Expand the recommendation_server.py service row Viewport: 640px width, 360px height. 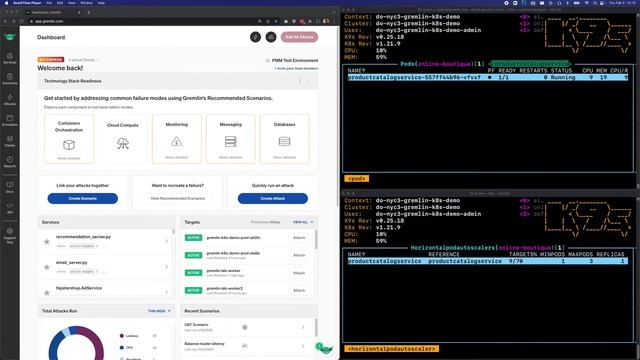pos(167,241)
